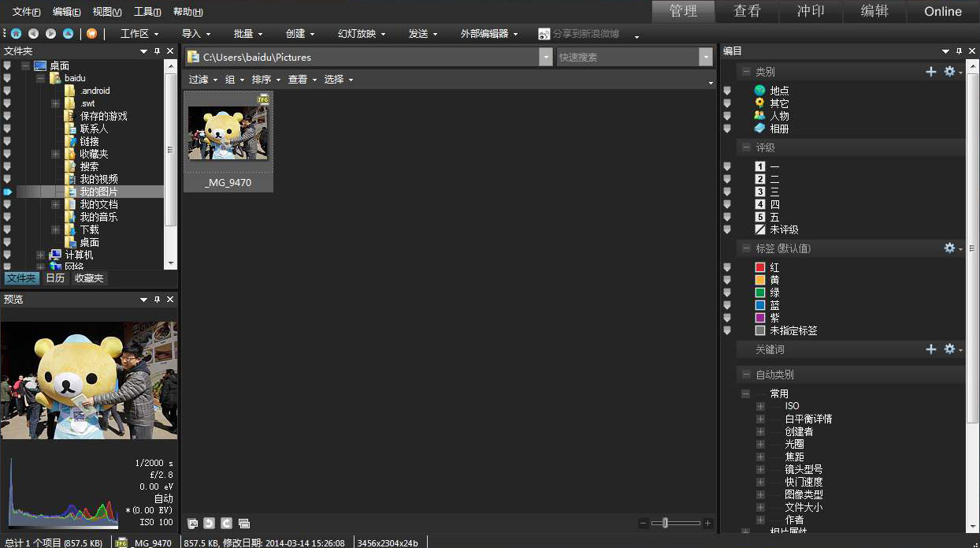Open the settings gear next to 标签 (默认值)
Image resolution: width=980 pixels, height=548 pixels.
948,248
